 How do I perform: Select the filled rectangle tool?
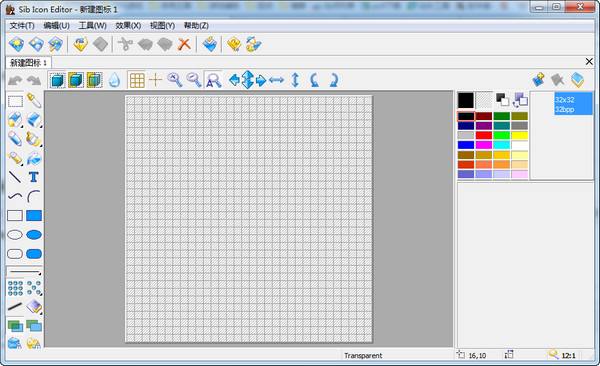click(x=34, y=216)
